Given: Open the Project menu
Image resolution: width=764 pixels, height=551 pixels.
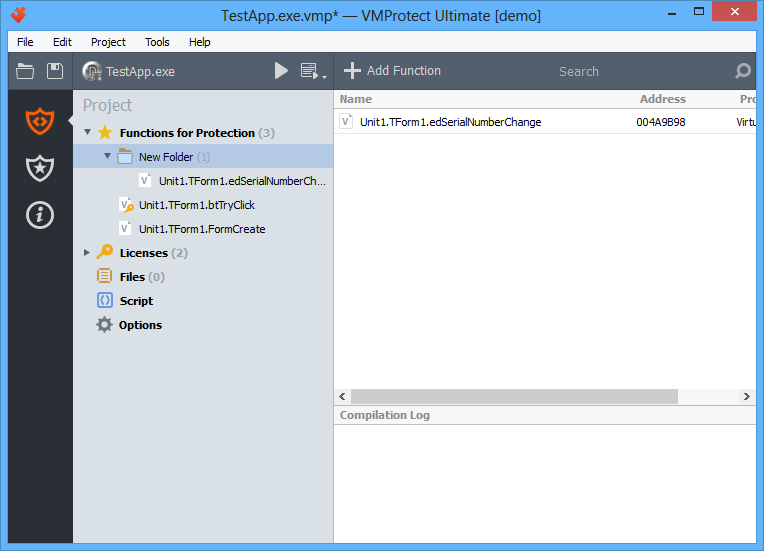Looking at the screenshot, I should (108, 42).
